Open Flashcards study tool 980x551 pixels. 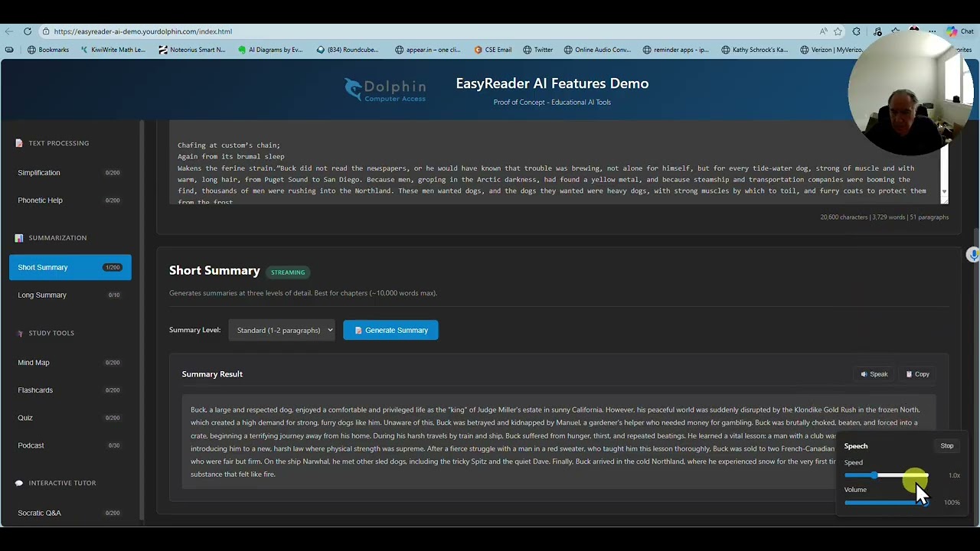point(70,390)
